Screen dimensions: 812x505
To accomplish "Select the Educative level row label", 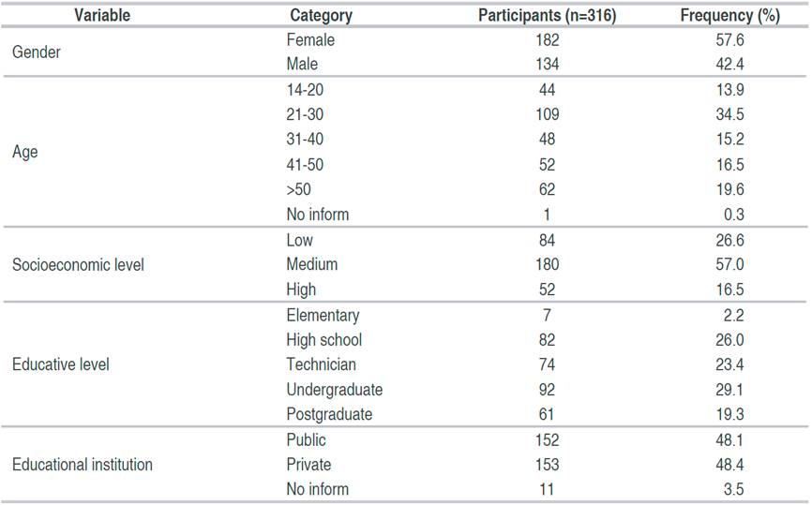I will point(60,364).
